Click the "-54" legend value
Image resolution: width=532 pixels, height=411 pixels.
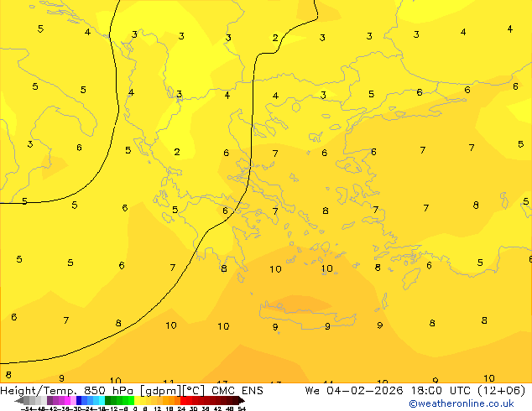click(26, 408)
